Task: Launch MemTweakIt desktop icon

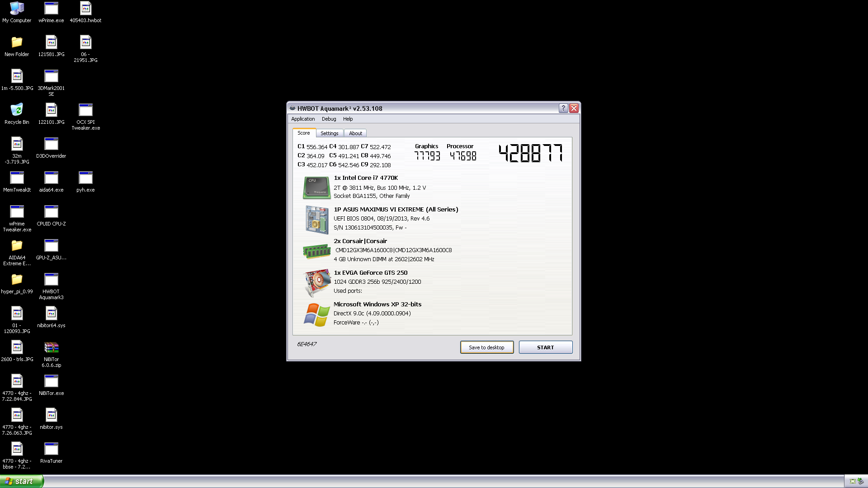Action: click(x=17, y=182)
